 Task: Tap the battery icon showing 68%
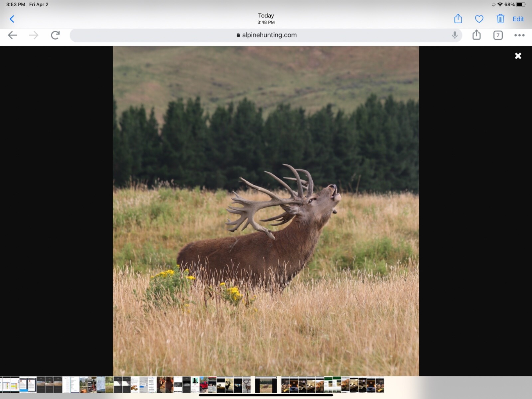point(521,4)
